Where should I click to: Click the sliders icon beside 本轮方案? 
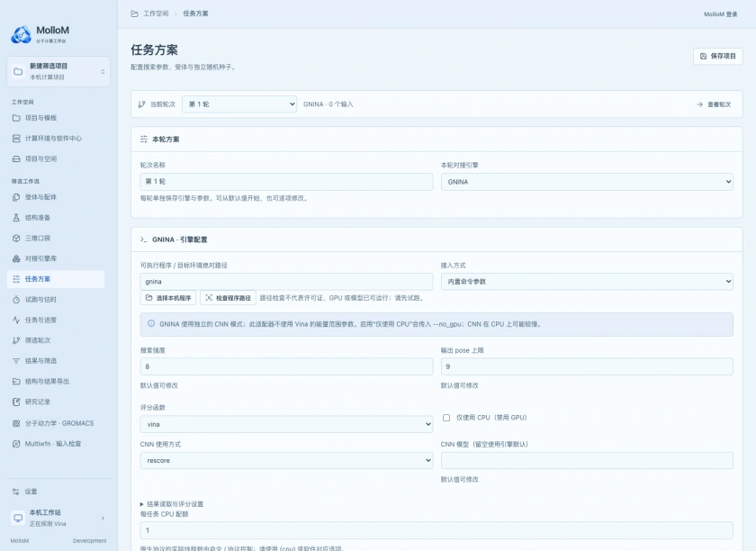144,140
